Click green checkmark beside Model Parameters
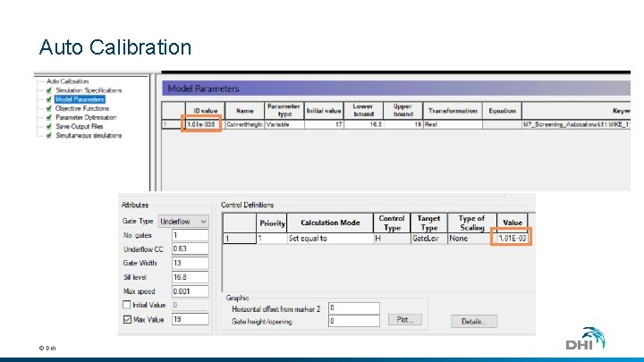This screenshot has height=362, width=644. click(49, 99)
